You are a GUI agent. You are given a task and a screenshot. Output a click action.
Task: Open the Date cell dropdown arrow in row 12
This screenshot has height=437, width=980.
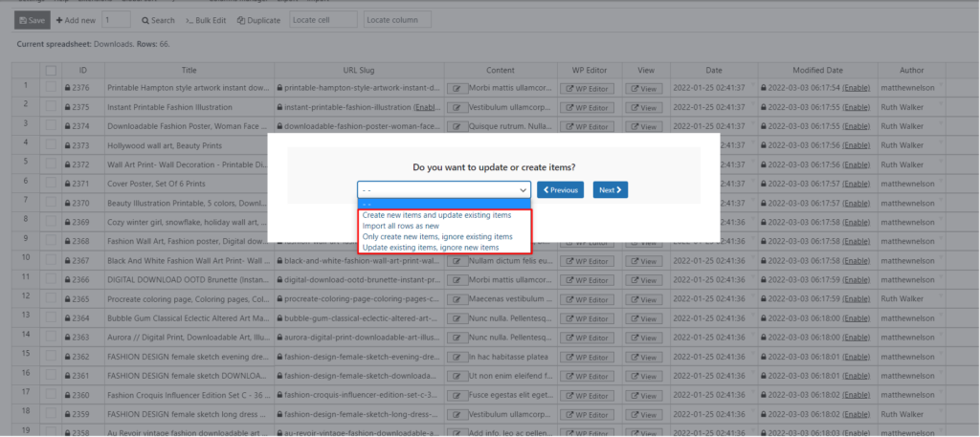pyautogui.click(x=753, y=295)
